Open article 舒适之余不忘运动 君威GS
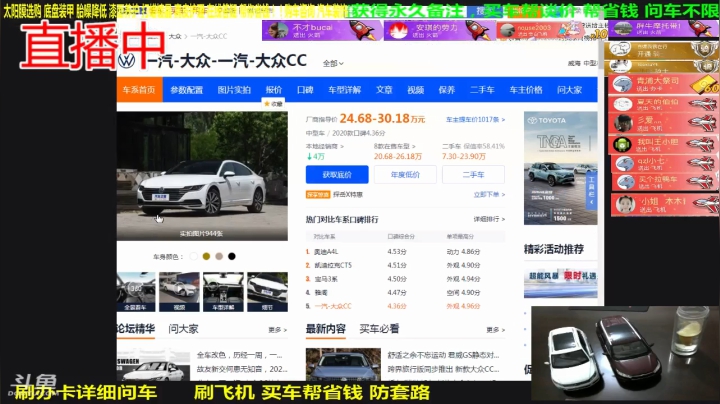 [x=443, y=355]
